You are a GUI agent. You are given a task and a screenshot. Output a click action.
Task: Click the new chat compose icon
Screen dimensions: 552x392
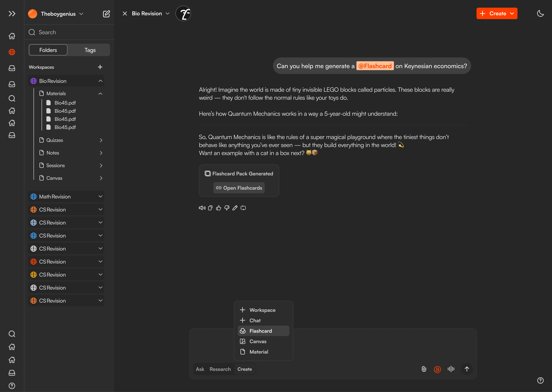[106, 14]
